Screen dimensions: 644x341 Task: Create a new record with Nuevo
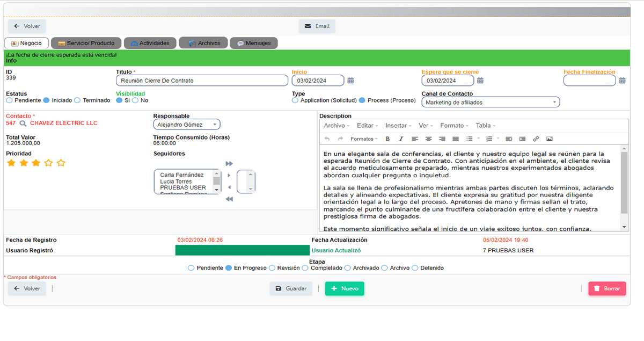345,288
